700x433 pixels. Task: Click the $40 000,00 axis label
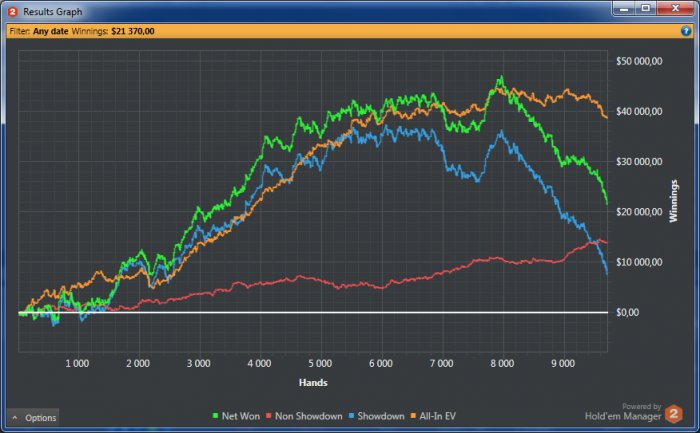tap(639, 112)
